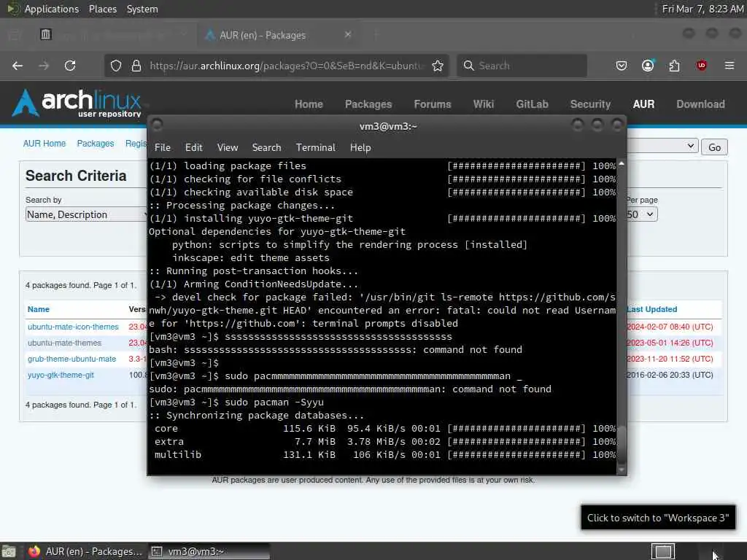
Task: Click the site security padlock icon
Action: (x=136, y=66)
